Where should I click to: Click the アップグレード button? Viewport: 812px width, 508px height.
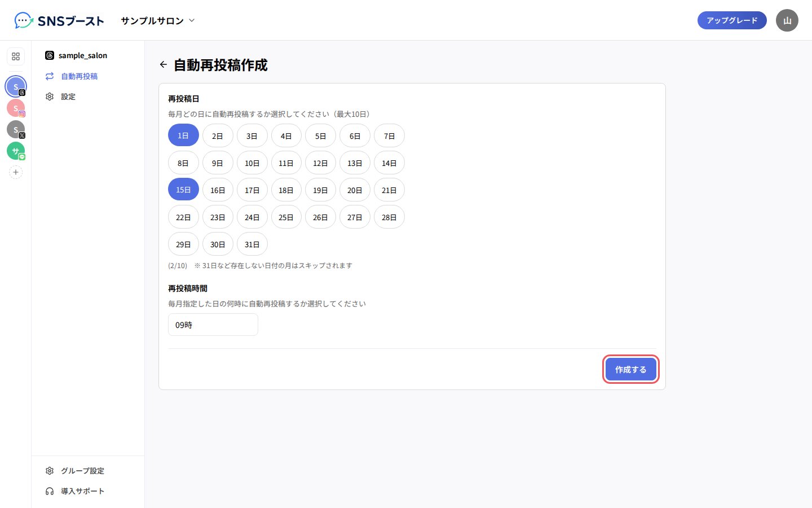(732, 20)
